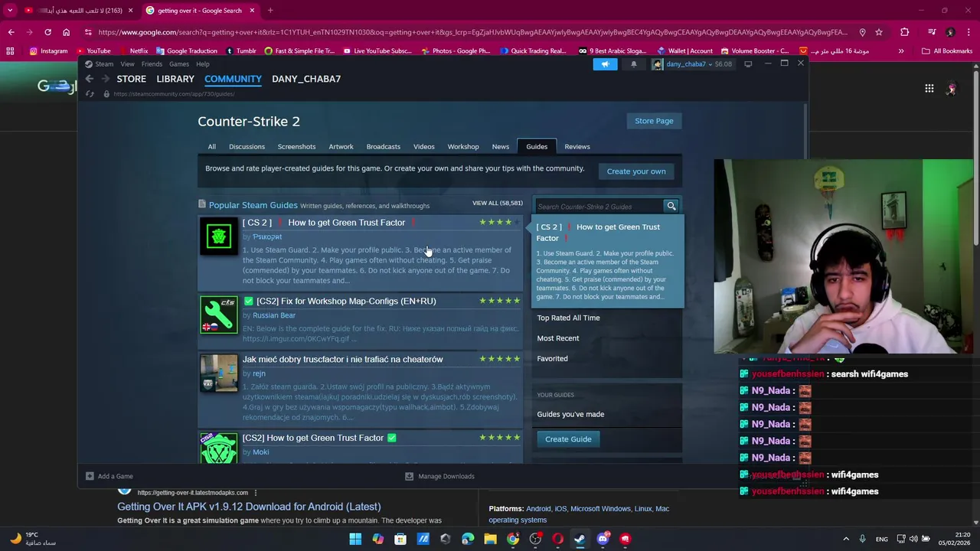Open the Steam menu
This screenshot has width=980, height=551.
point(104,64)
